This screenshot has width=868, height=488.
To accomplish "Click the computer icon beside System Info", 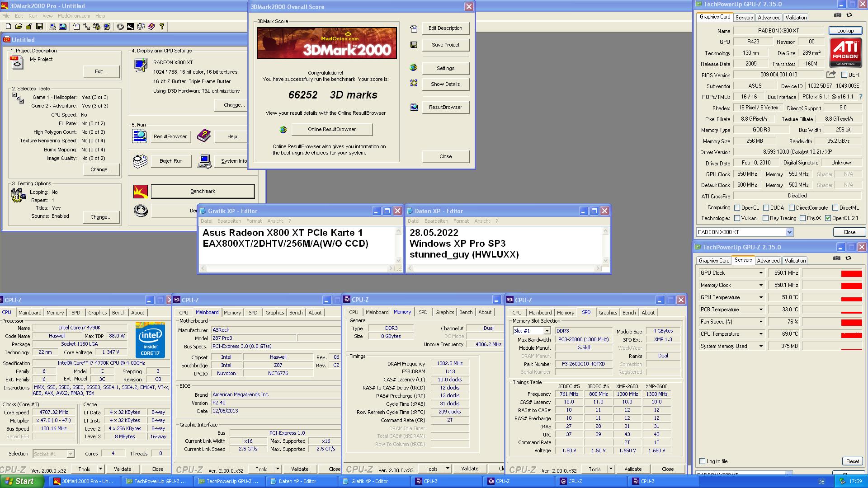I will pyautogui.click(x=205, y=161).
